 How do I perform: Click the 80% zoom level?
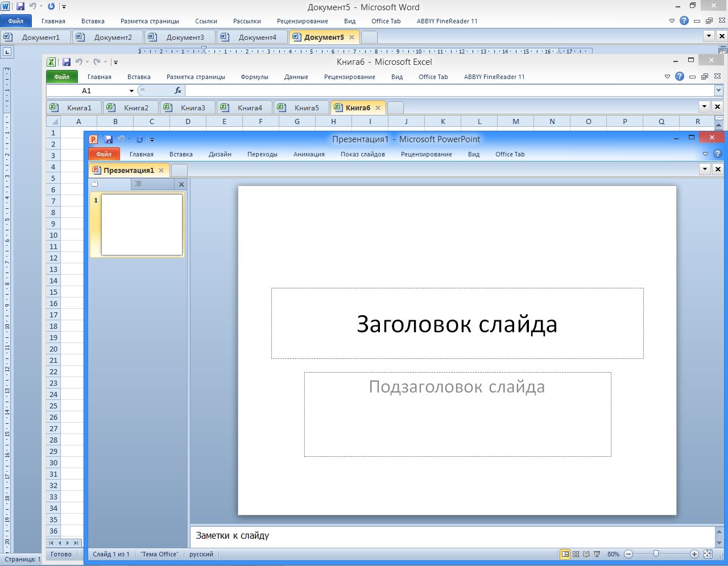coord(613,554)
